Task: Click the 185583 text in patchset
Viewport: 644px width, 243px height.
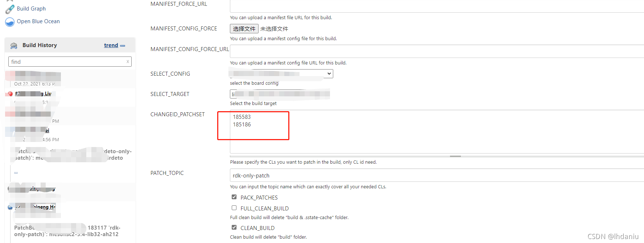Action: click(242, 117)
